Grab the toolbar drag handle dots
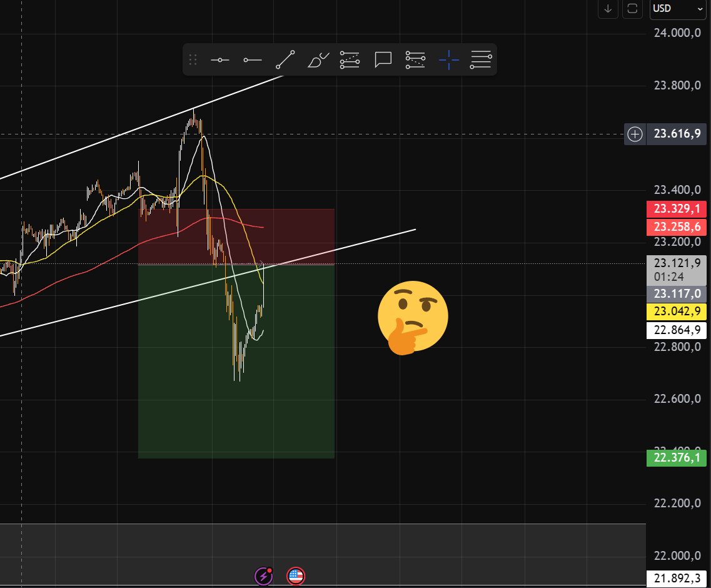Screen dimensions: 711x588 point(193,59)
